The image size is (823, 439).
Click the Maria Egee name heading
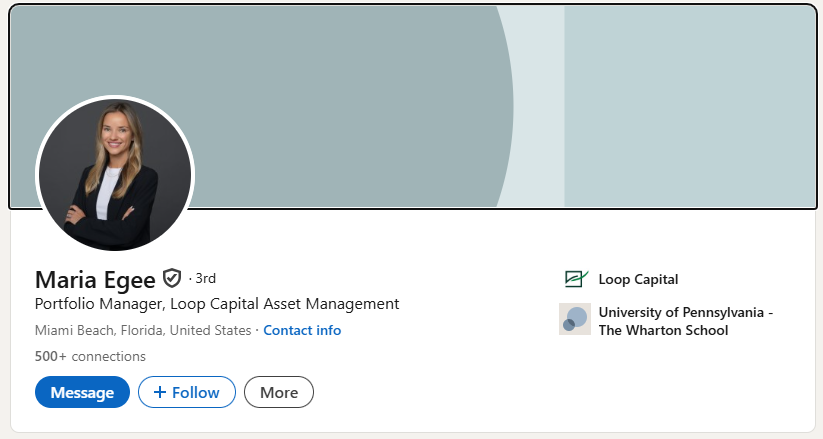tap(95, 279)
